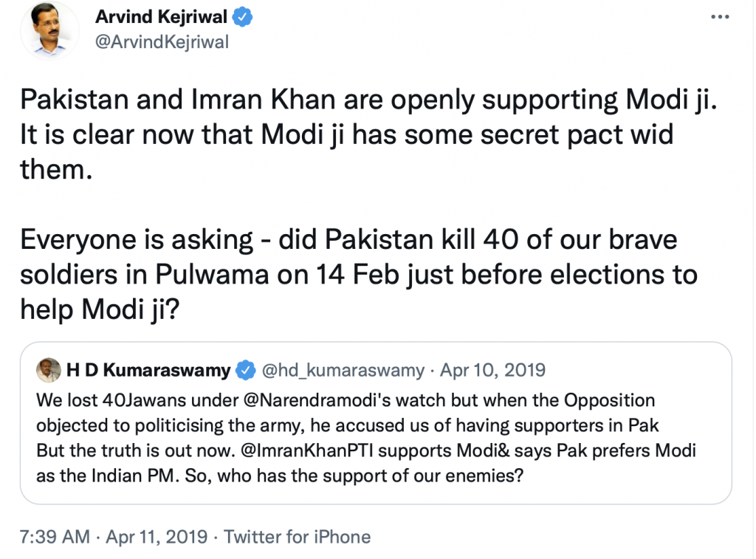Open the H D Kumaraswamy name link
Image resolution: width=756 pixels, height=559 pixels.
pos(148,370)
